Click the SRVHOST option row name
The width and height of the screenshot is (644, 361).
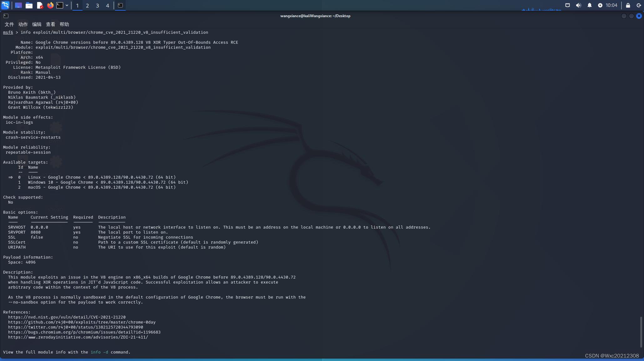(x=17, y=227)
